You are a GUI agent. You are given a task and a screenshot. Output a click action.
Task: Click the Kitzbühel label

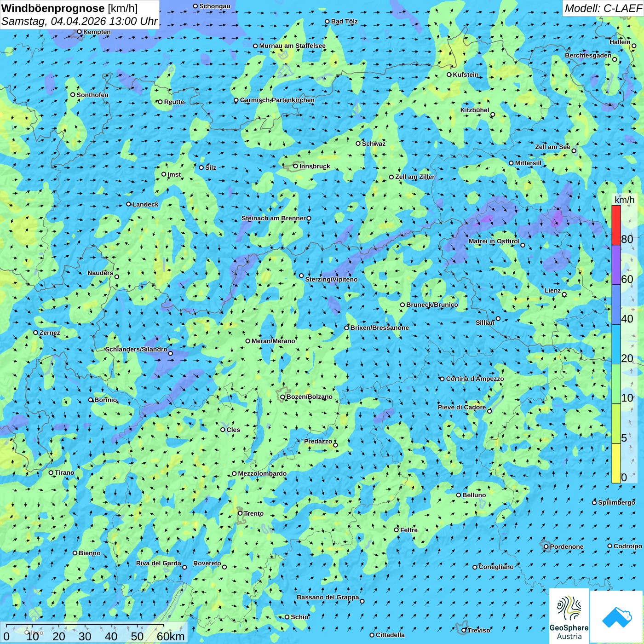[x=475, y=110]
